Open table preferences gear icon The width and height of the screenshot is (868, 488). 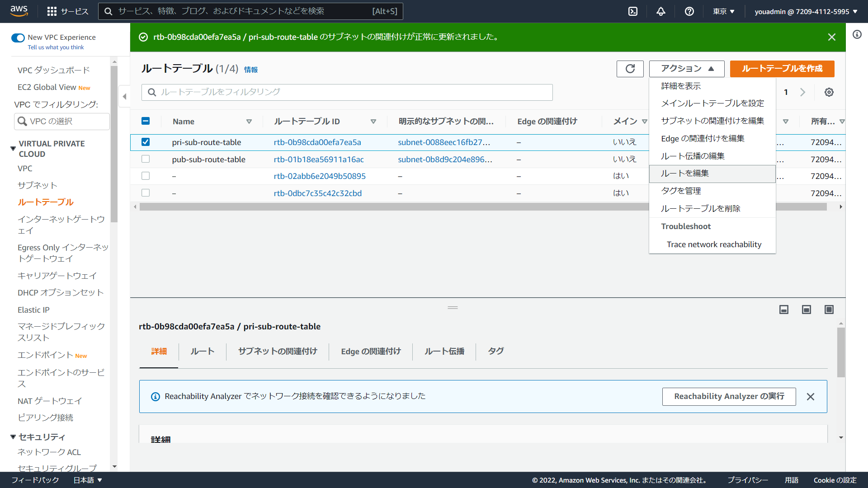829,92
